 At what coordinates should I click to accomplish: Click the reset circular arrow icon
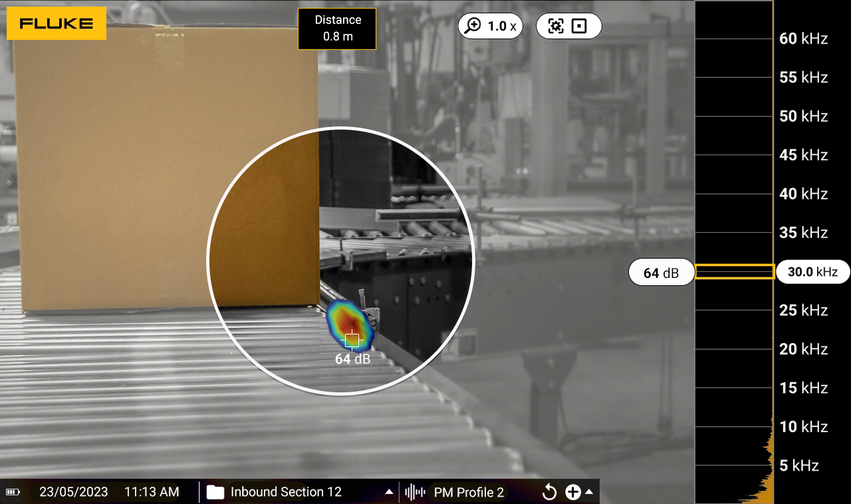549,492
